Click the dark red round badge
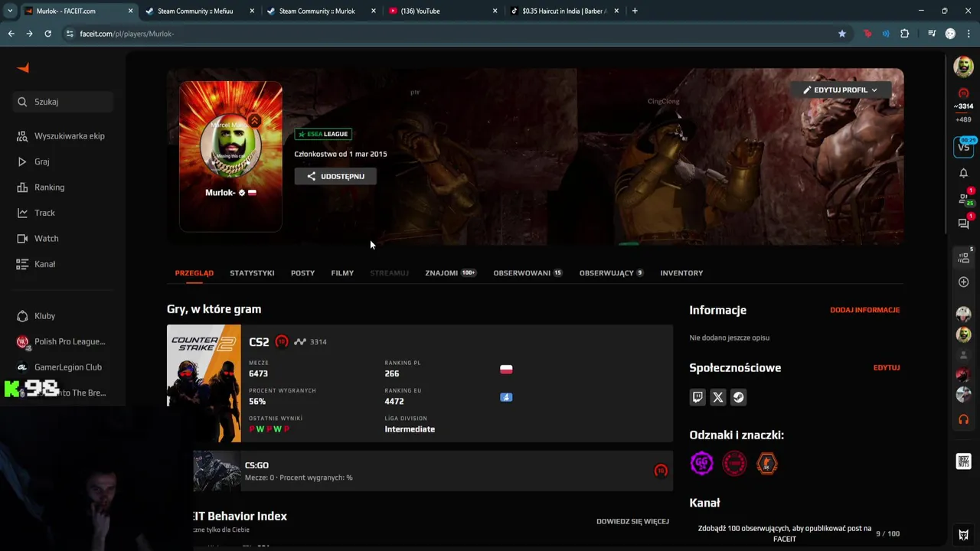 734,463
